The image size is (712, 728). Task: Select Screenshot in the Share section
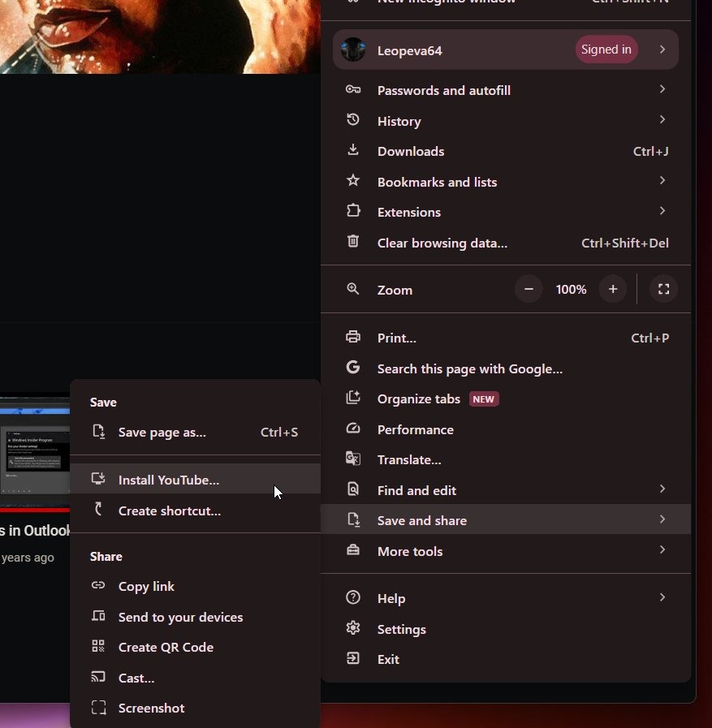[195, 708]
